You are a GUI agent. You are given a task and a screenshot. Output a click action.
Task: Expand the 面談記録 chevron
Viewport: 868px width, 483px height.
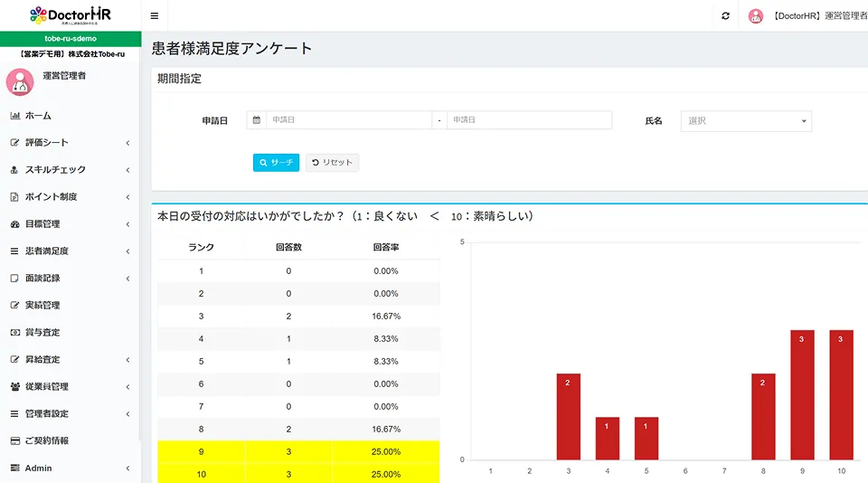point(127,279)
